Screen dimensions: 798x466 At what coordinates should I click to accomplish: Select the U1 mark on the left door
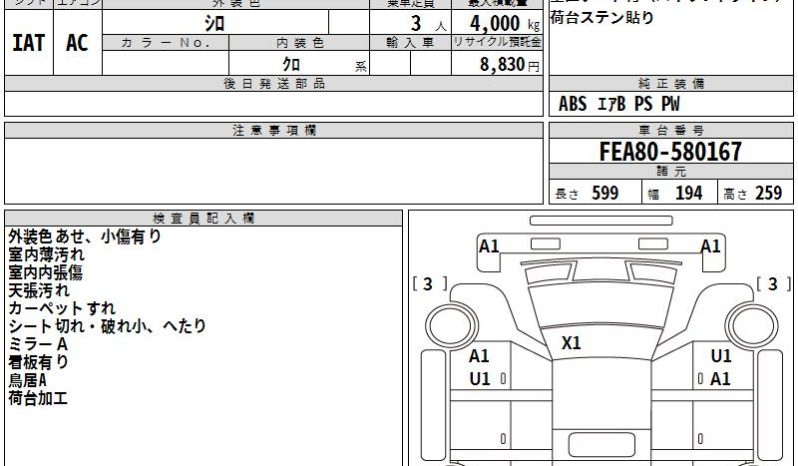[x=479, y=379]
